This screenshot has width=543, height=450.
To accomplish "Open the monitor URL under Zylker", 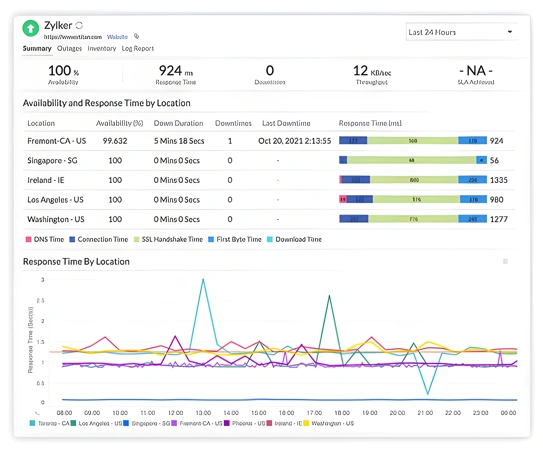I will (x=73, y=37).
